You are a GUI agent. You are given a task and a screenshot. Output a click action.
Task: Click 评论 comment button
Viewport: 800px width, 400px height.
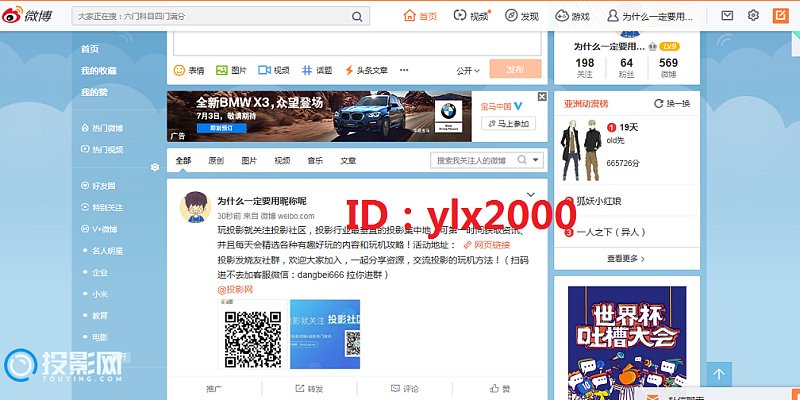(405, 389)
